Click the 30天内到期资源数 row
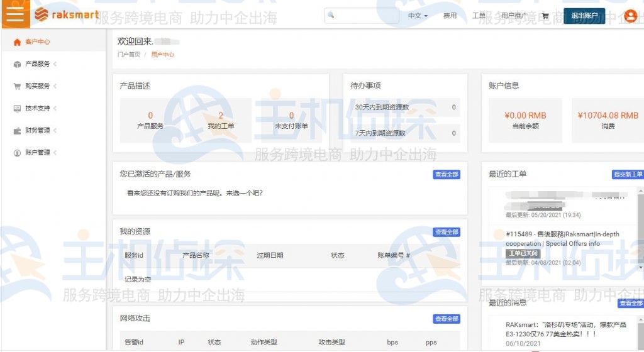 (405, 107)
